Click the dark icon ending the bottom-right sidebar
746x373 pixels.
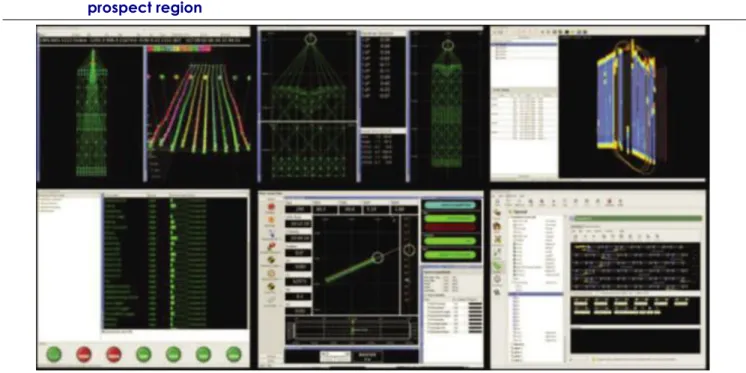(x=497, y=292)
